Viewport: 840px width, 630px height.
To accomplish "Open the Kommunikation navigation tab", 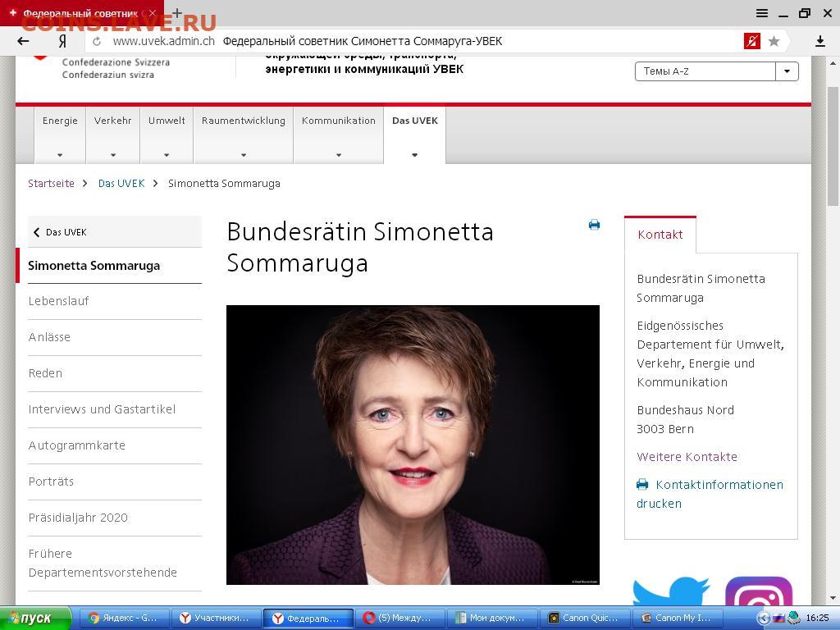I will (339, 135).
